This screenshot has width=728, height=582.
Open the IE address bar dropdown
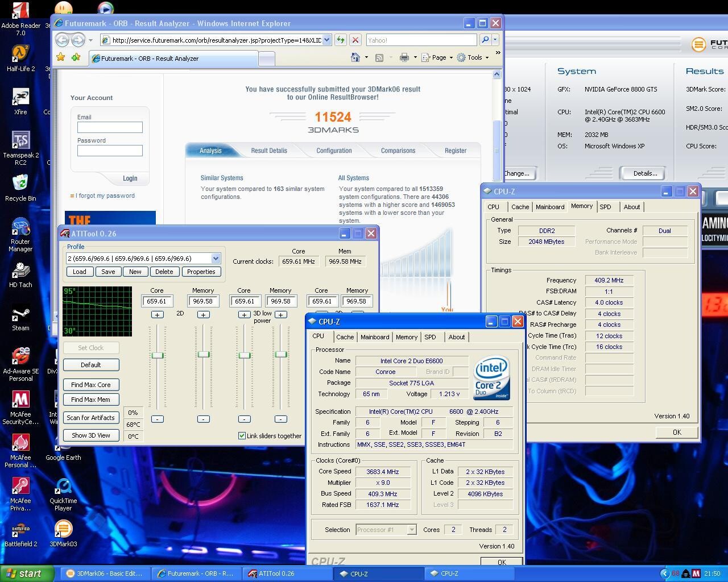coord(326,40)
